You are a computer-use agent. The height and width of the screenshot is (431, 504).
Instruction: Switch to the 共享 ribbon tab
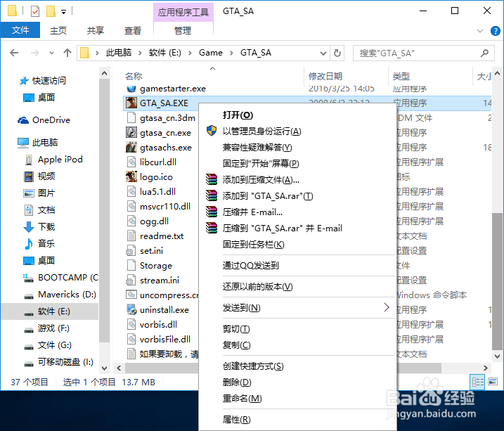96,30
